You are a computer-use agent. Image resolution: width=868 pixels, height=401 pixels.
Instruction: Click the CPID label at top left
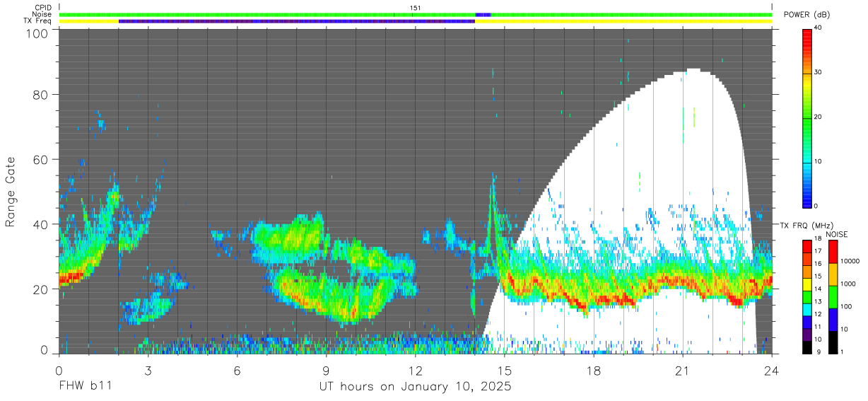pyautogui.click(x=42, y=8)
